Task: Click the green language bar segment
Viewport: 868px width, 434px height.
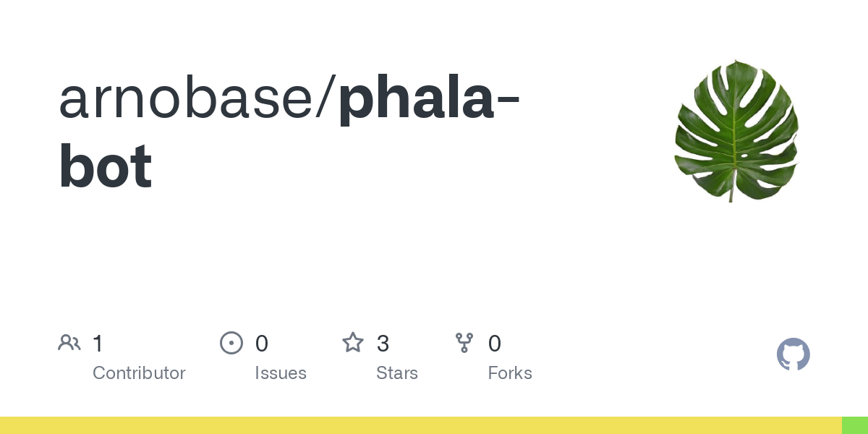Action: pos(855,425)
